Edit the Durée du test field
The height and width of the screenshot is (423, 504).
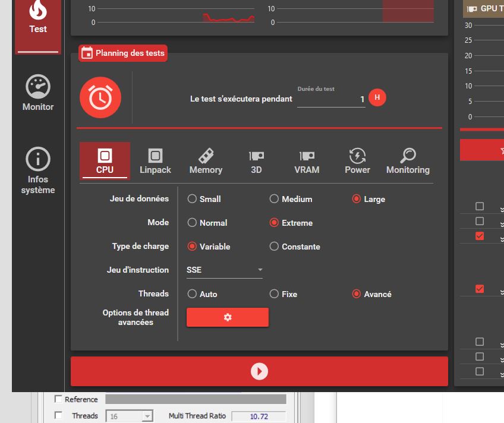[x=331, y=100]
